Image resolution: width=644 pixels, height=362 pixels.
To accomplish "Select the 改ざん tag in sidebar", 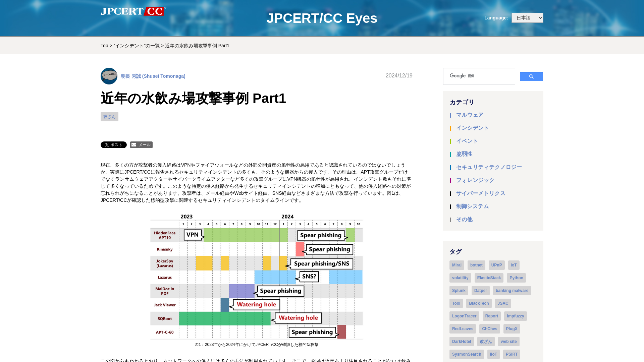I will (x=486, y=342).
